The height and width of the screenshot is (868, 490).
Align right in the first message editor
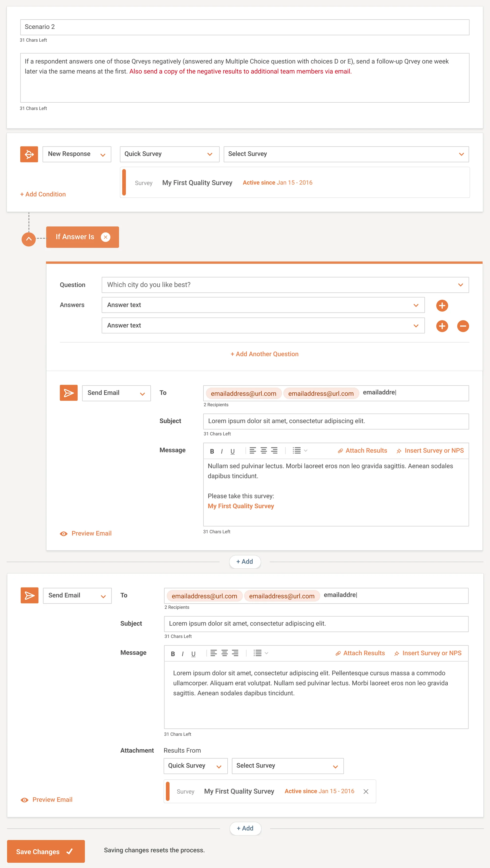tap(274, 451)
